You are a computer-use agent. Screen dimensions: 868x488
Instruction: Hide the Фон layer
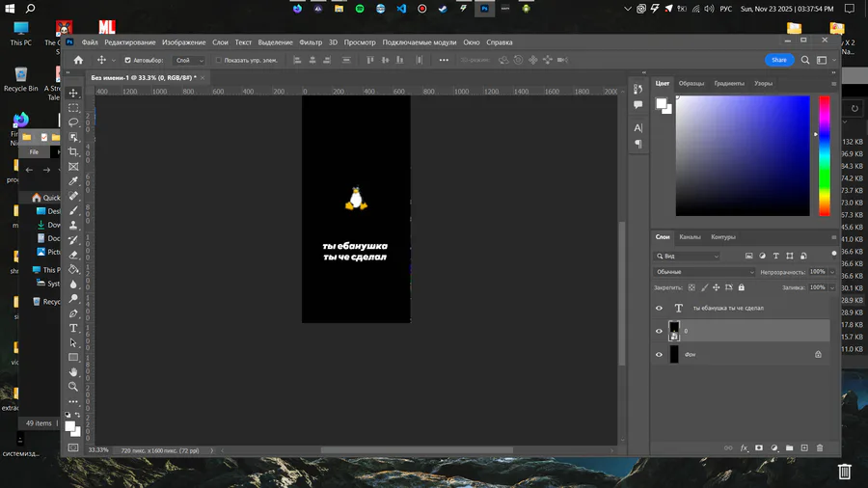pos(659,355)
